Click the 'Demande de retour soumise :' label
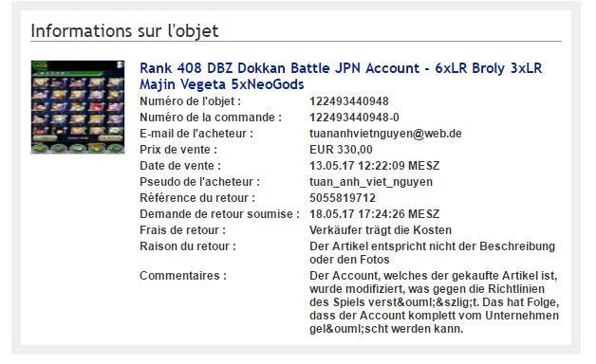The image size is (596, 364). 219,214
